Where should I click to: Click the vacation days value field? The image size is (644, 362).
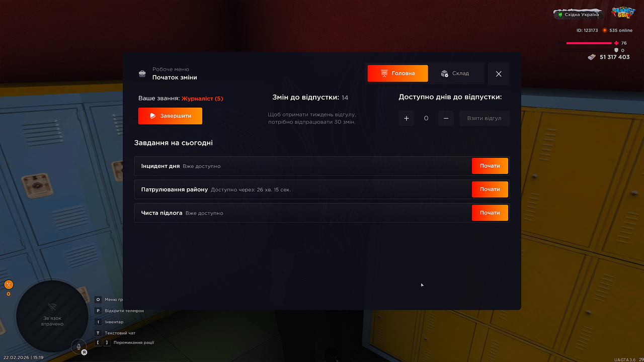click(426, 118)
